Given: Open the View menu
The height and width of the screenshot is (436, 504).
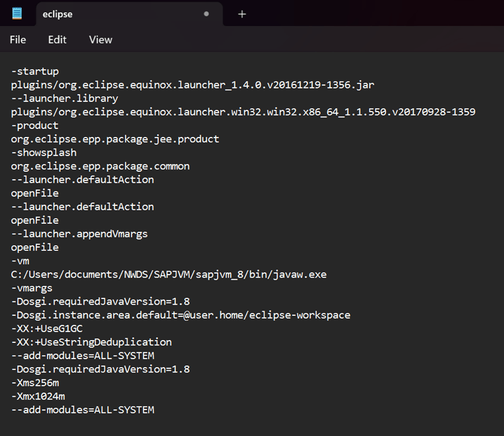Looking at the screenshot, I should pos(101,39).
